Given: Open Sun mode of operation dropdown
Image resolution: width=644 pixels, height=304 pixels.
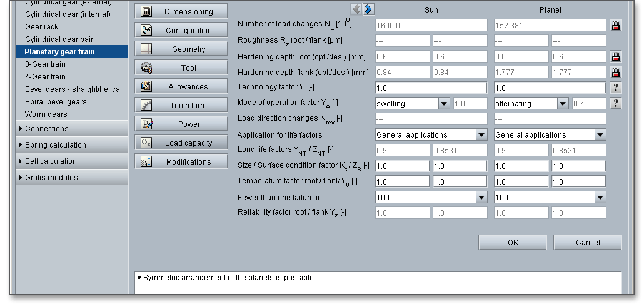Looking at the screenshot, I should click(444, 104).
